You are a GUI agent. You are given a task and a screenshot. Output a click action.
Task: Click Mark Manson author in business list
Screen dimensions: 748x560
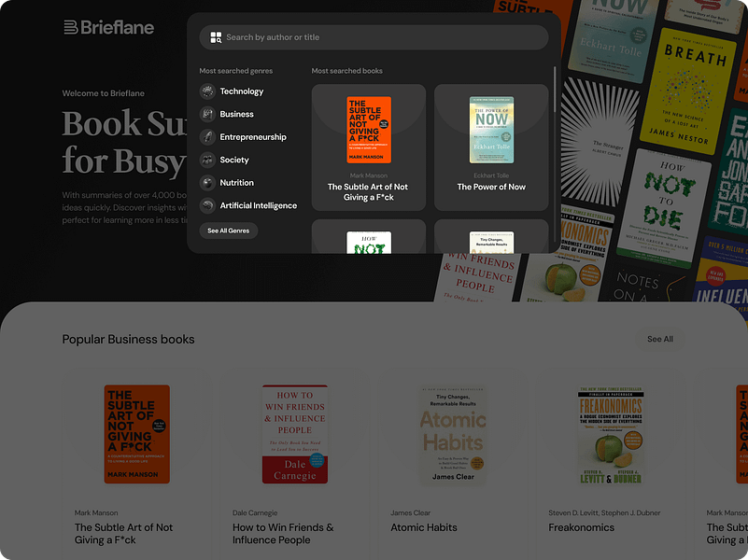[x=96, y=512]
